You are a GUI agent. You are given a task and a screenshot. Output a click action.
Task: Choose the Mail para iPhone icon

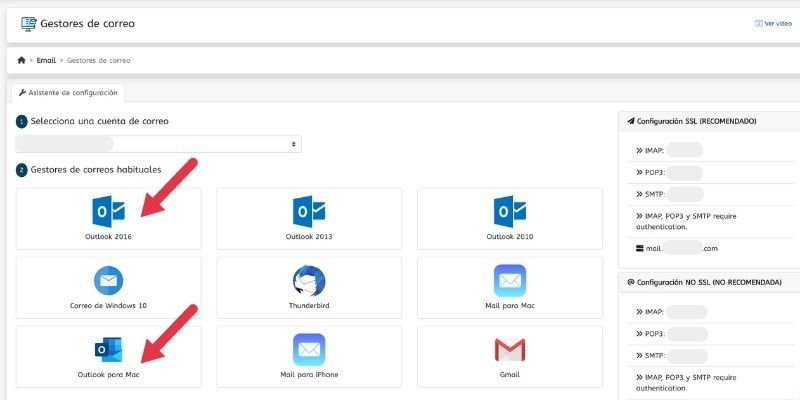tap(309, 349)
